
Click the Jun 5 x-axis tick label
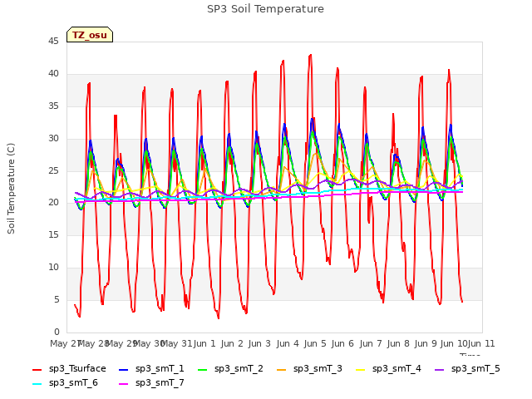pyautogui.click(x=315, y=343)
